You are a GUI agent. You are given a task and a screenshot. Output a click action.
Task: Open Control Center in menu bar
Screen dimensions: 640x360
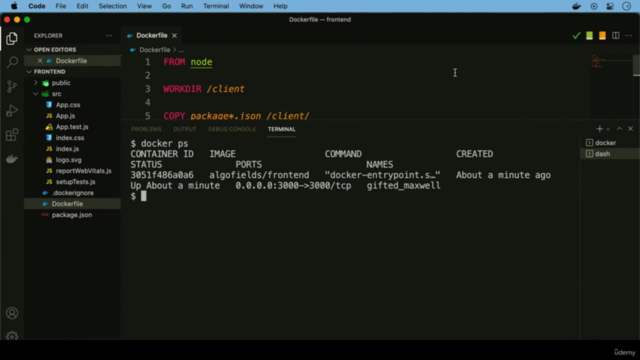[x=610, y=6]
